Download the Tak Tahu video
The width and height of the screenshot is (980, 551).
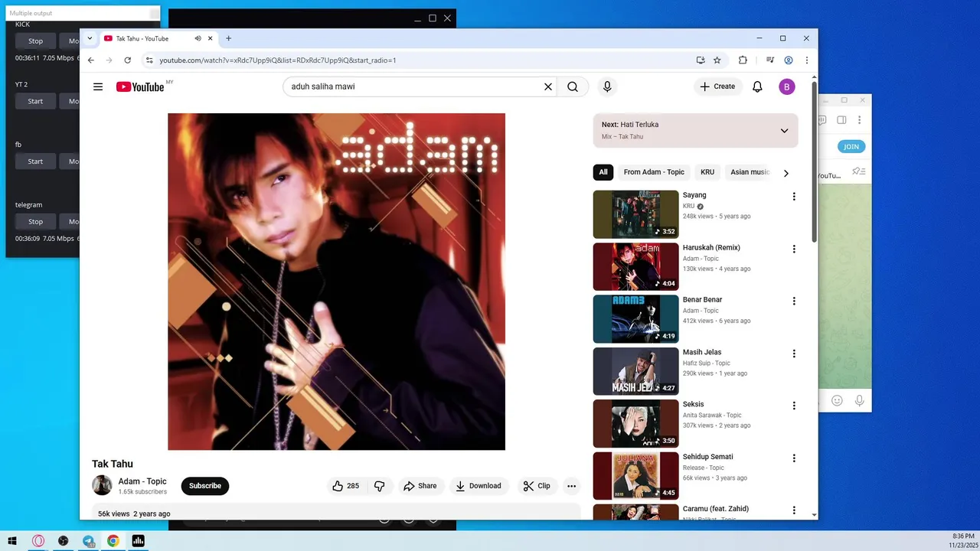click(478, 486)
